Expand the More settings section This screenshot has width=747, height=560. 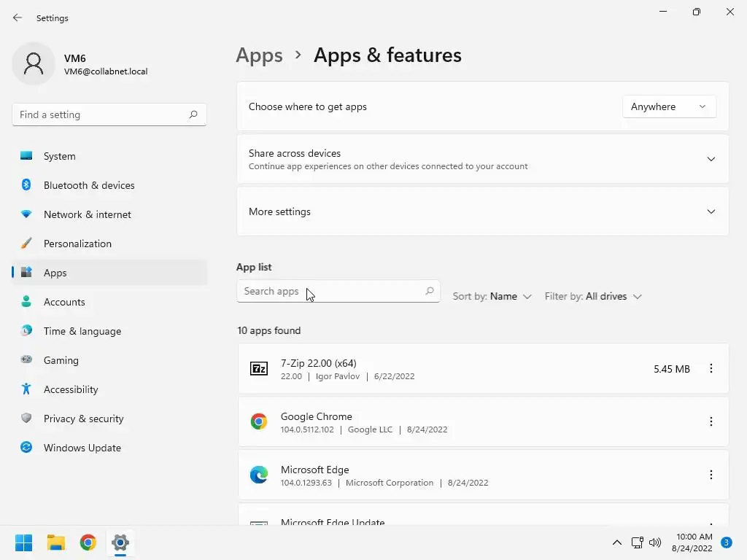point(711,211)
